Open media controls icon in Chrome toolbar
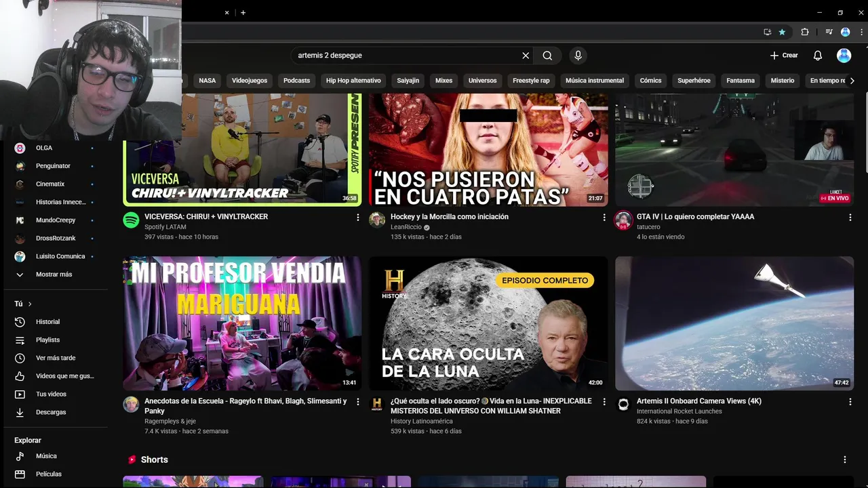 pos(829,32)
